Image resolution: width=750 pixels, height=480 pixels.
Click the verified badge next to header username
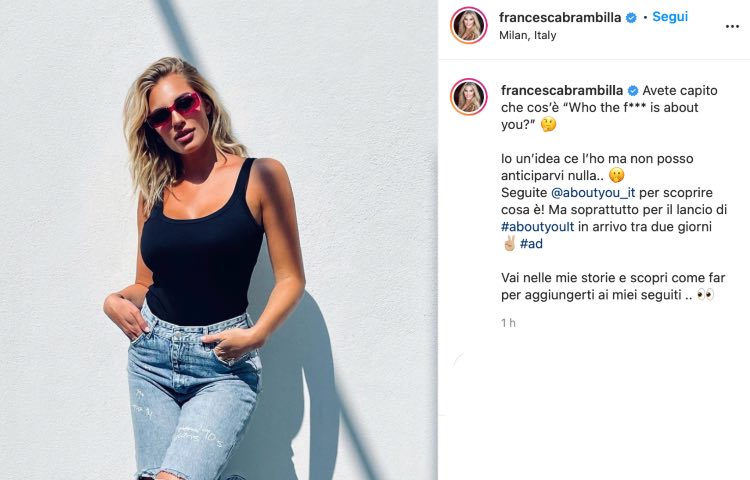pos(631,18)
